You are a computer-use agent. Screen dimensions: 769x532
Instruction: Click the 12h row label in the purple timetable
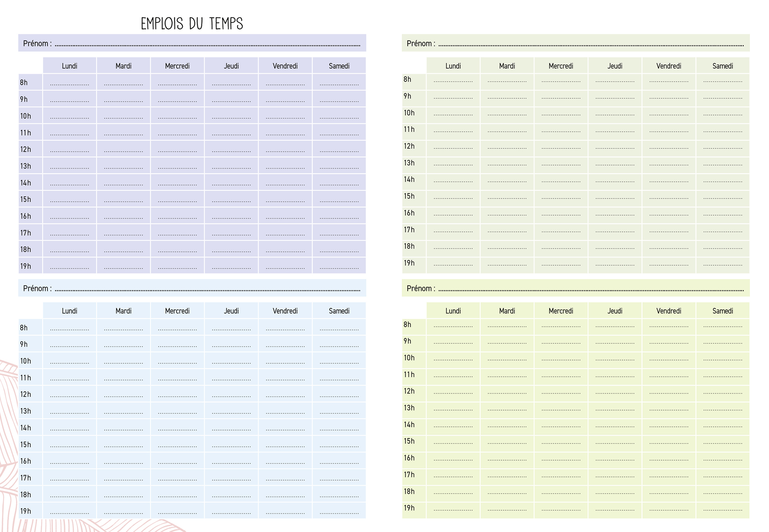point(25,149)
